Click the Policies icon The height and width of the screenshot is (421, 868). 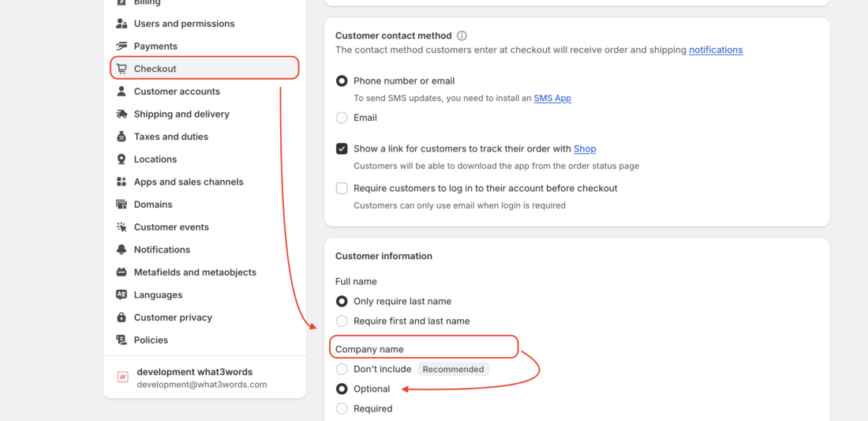[x=122, y=340]
